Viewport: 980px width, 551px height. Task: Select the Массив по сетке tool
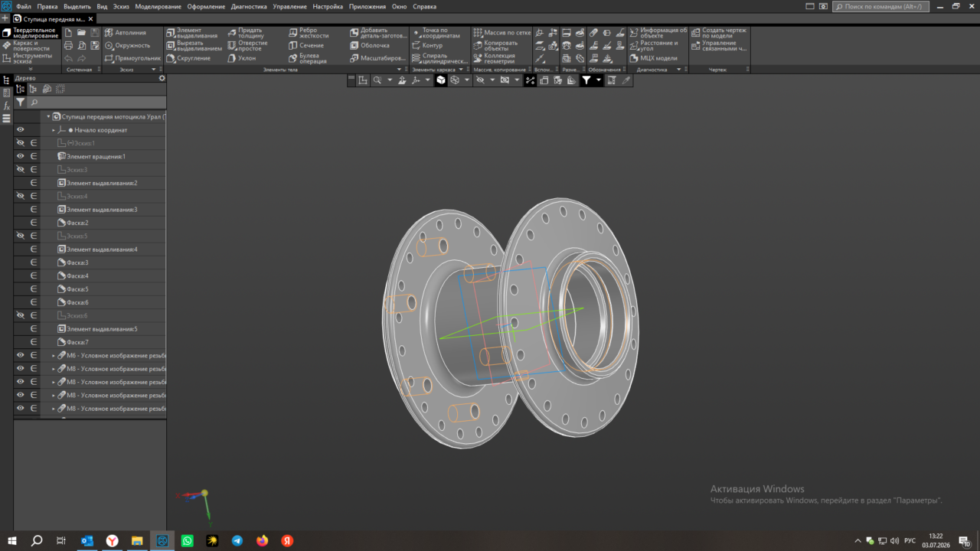pos(501,33)
